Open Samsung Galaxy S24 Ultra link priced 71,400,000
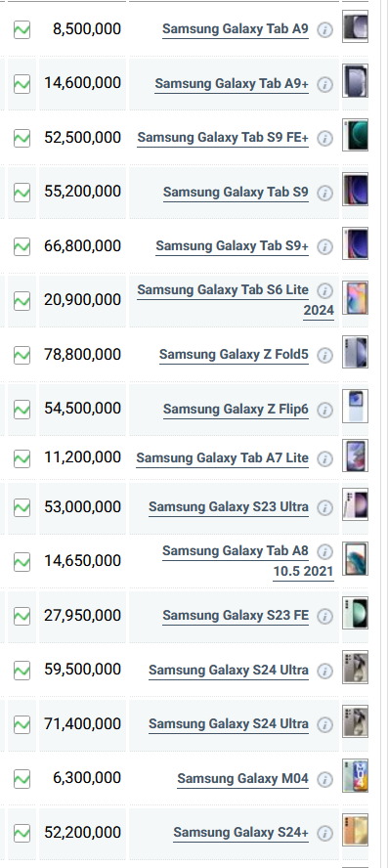The height and width of the screenshot is (868, 388). pyautogui.click(x=229, y=723)
